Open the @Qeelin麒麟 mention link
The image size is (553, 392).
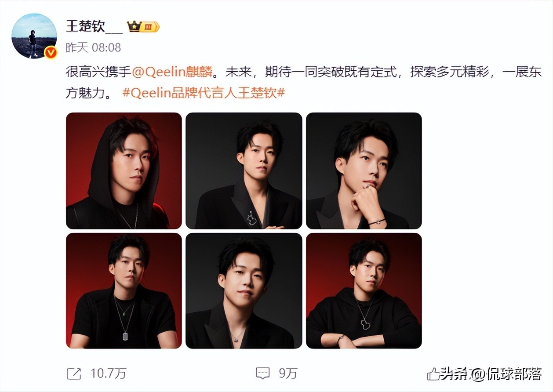tap(172, 72)
